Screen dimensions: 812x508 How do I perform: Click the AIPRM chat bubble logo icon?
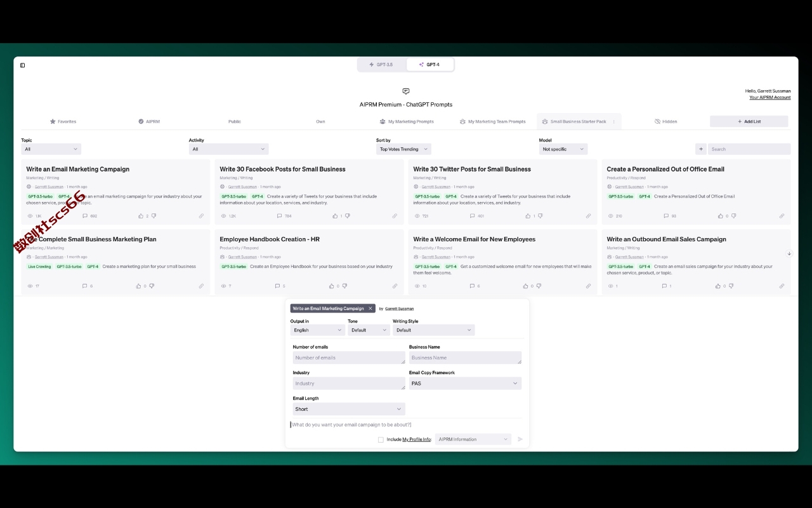pyautogui.click(x=406, y=91)
